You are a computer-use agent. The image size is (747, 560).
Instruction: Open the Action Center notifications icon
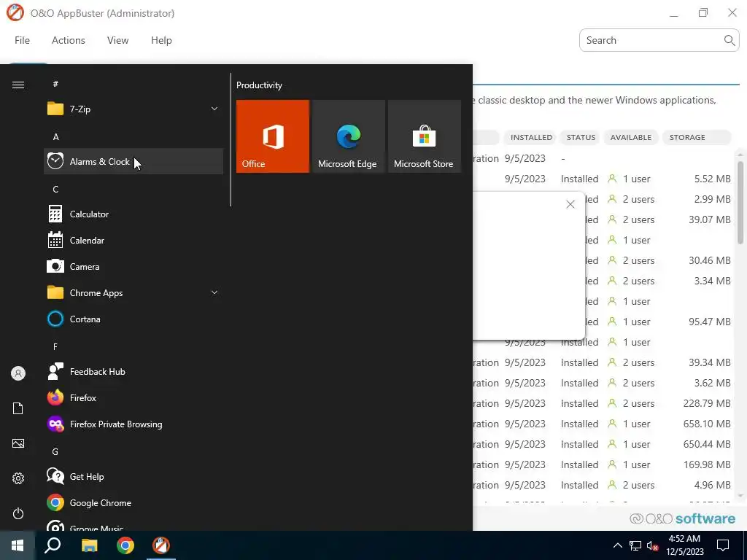pyautogui.click(x=723, y=545)
